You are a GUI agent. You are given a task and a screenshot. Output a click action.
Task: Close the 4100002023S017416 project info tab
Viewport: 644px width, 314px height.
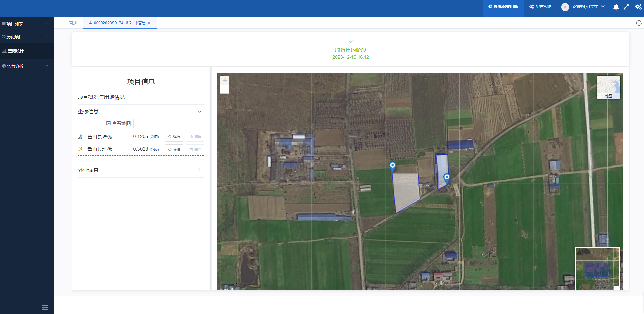coord(149,23)
